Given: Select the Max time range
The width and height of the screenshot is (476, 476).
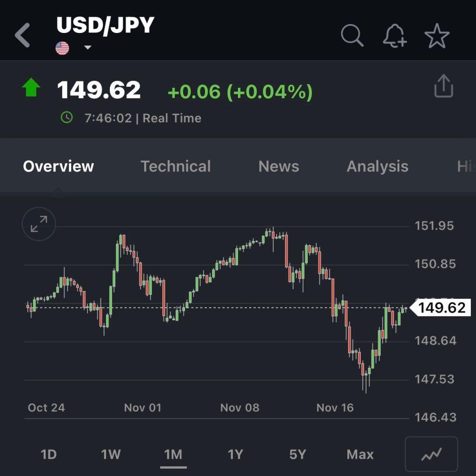Looking at the screenshot, I should point(360,454).
